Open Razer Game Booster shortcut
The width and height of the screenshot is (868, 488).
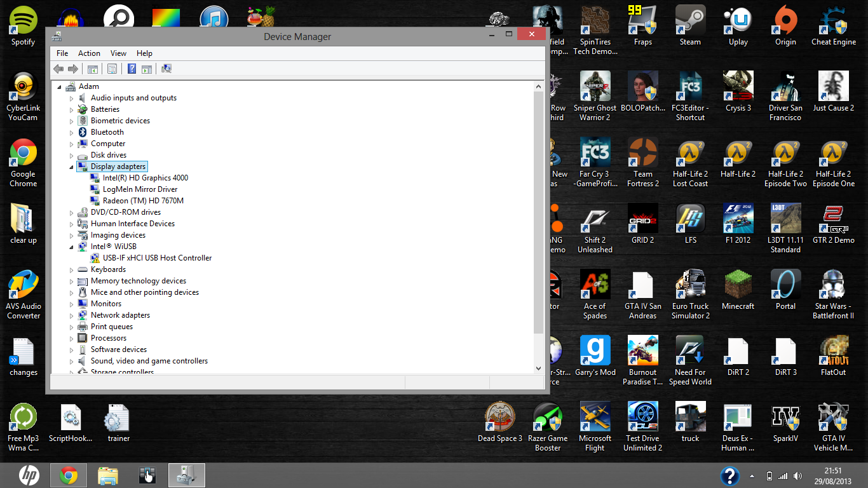(x=548, y=427)
